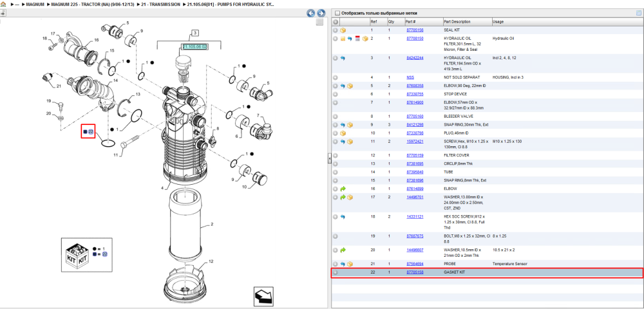Open part number 87705156 link
This screenshot has width=644, height=309.
point(415,30)
